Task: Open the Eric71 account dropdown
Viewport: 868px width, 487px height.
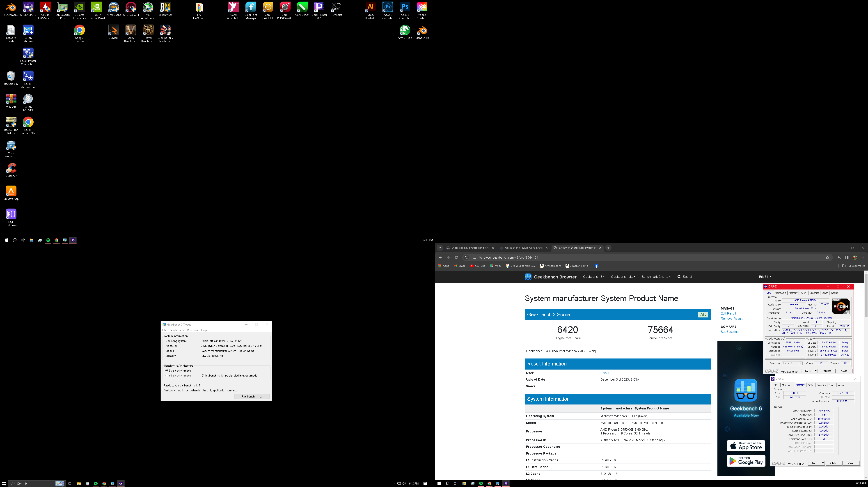Action: click(x=765, y=277)
